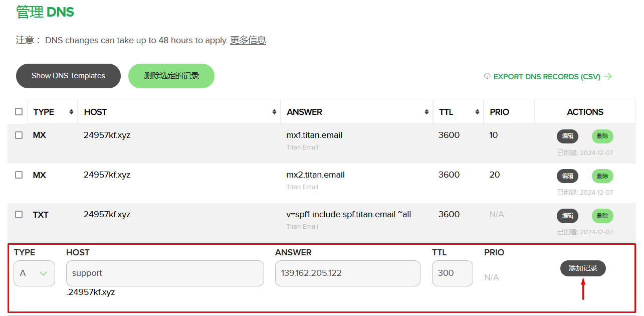Click the 删除选定的记录 button
644x316 pixels.
click(171, 76)
